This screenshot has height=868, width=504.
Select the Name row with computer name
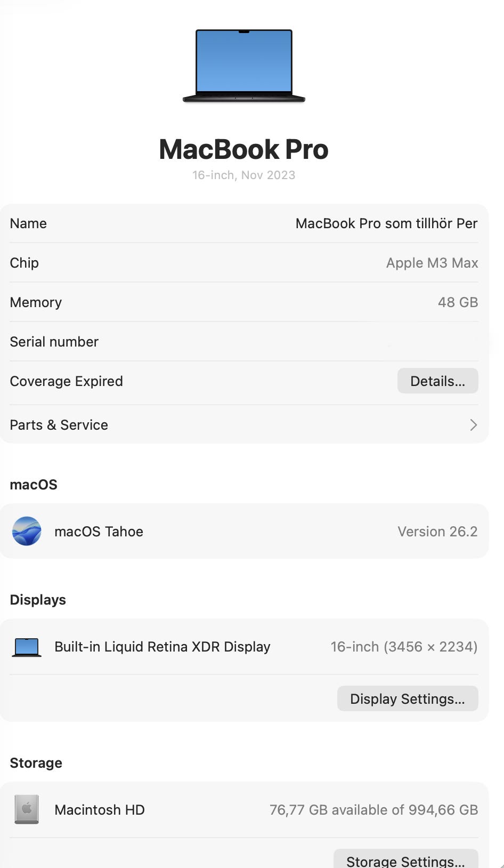coord(244,223)
